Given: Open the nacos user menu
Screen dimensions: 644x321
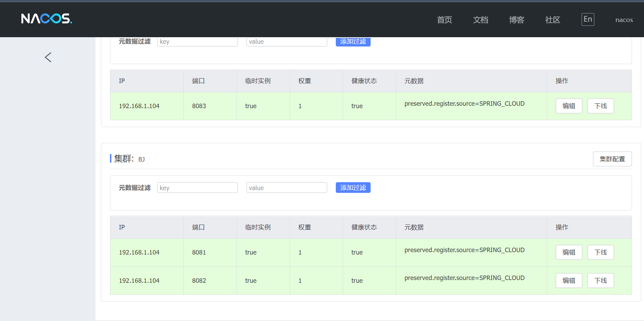Looking at the screenshot, I should tap(624, 20).
